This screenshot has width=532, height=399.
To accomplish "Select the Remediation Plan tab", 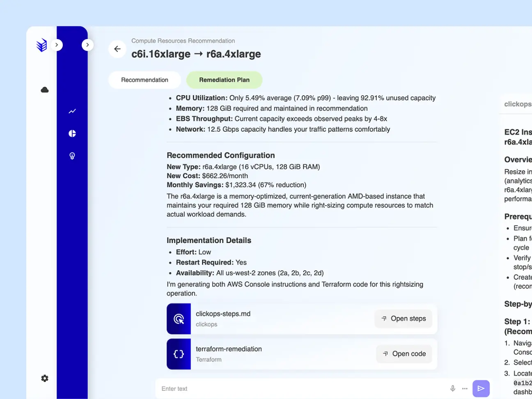I will [x=224, y=80].
